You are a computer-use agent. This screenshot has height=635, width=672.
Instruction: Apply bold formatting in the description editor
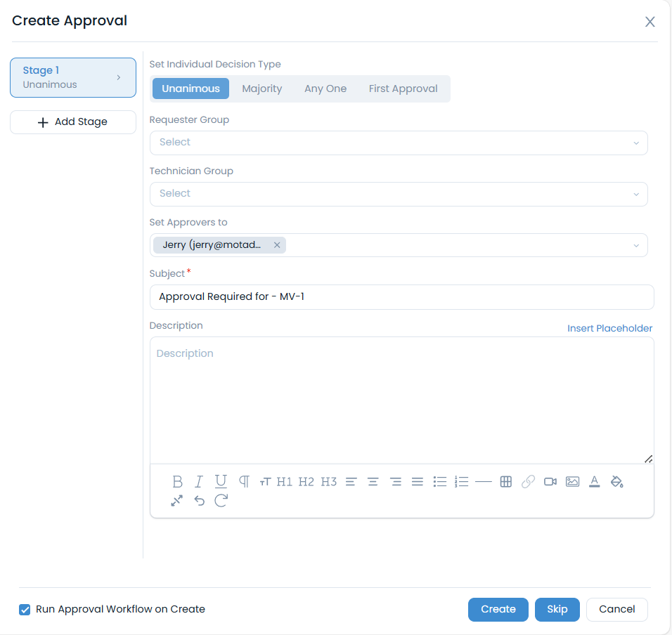177,481
